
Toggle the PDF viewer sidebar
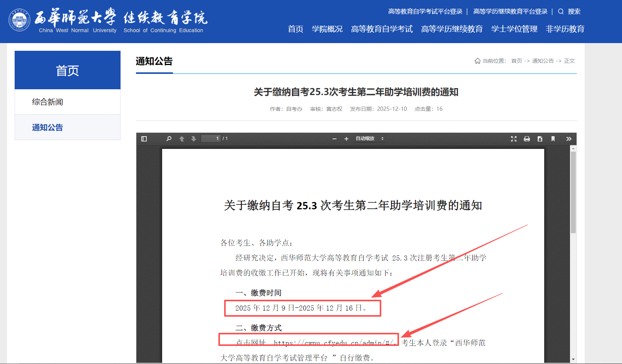(x=144, y=139)
